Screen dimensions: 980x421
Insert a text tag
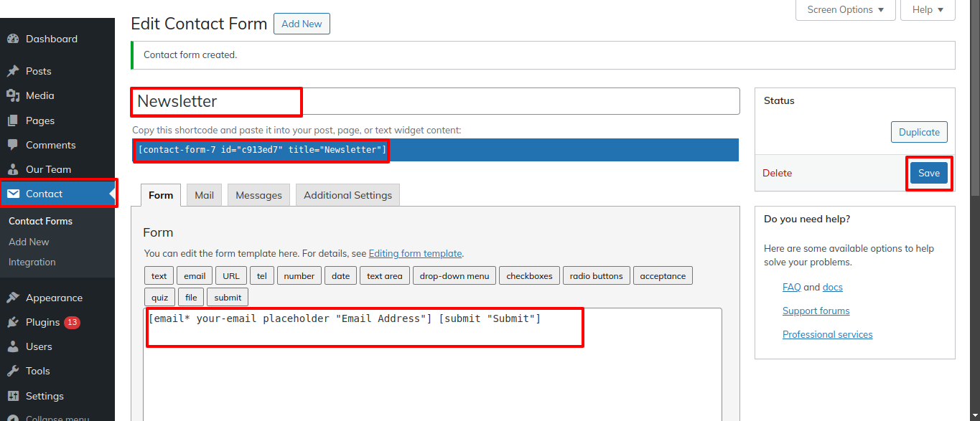point(159,276)
